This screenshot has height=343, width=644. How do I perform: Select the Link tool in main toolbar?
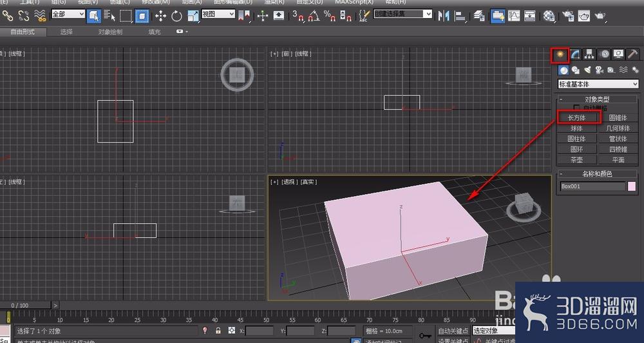click(8, 15)
